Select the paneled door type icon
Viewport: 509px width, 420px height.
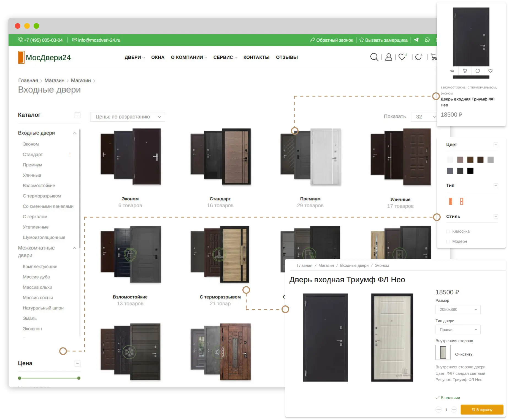click(462, 201)
